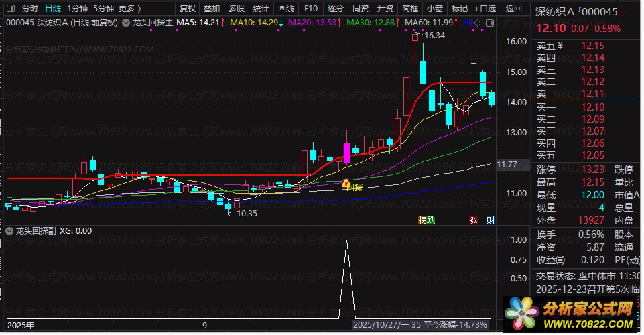The image size is (644, 335).
Task: Switch to the 分时 tab
Action: pos(30,9)
